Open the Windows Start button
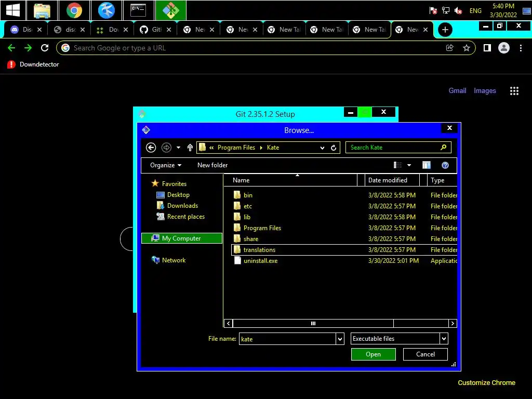The width and height of the screenshot is (532, 399). point(13,10)
